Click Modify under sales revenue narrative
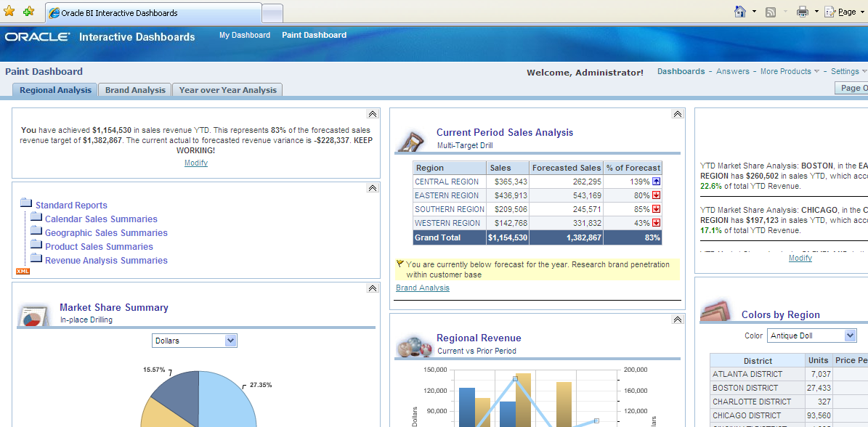The height and width of the screenshot is (427, 868). click(196, 163)
